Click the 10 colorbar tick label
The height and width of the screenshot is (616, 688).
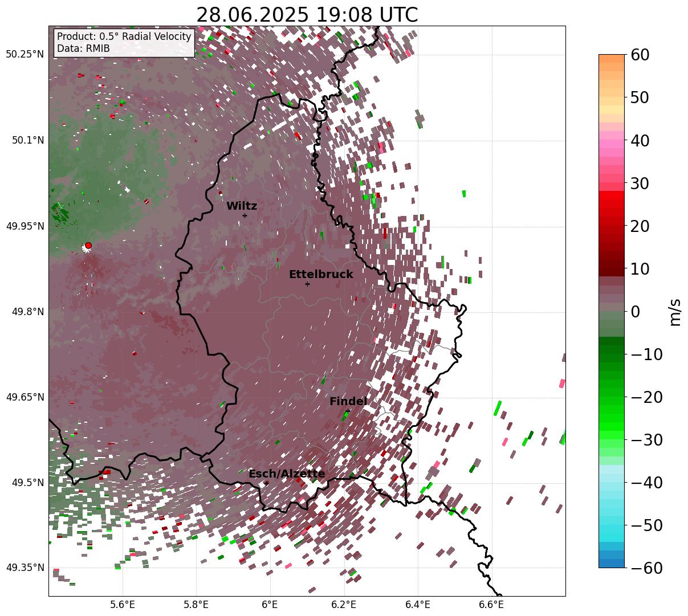click(x=641, y=269)
